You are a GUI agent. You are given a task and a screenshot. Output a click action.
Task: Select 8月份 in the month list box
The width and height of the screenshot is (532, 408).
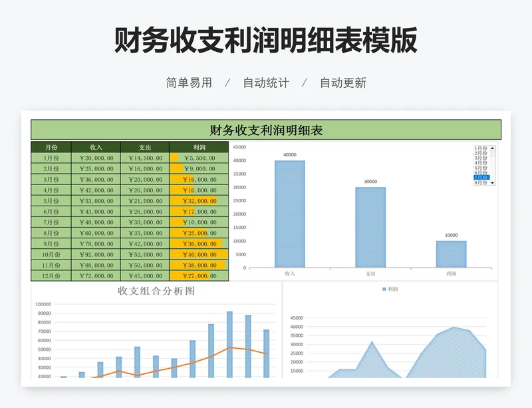tap(481, 182)
